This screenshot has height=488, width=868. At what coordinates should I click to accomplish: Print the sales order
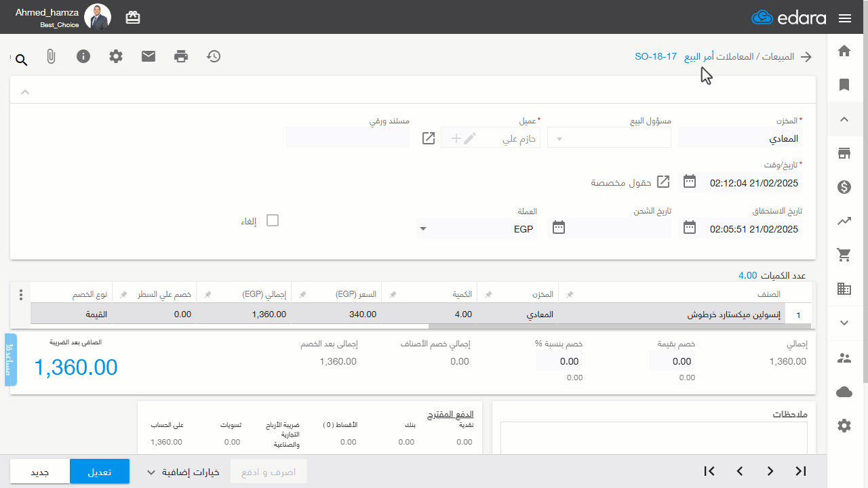tap(181, 56)
